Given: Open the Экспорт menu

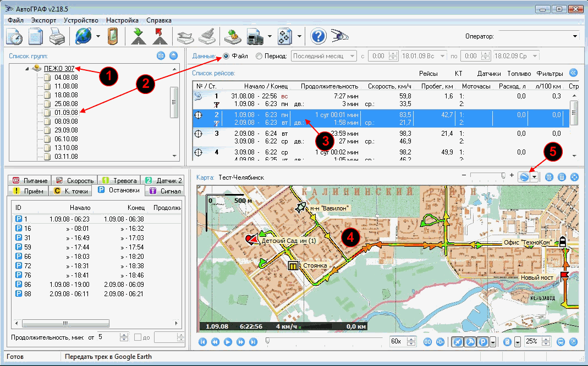Looking at the screenshot, I should pyautogui.click(x=43, y=20).
